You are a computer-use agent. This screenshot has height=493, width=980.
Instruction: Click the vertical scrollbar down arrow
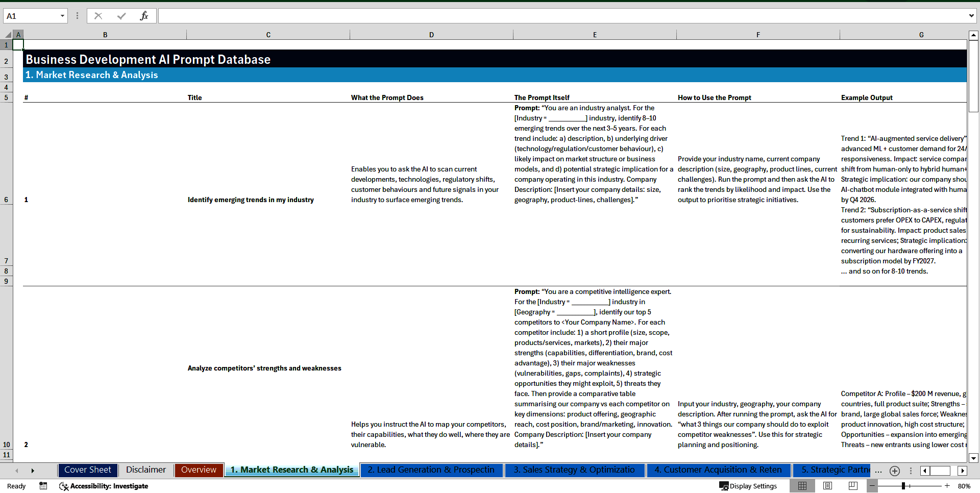pyautogui.click(x=974, y=458)
